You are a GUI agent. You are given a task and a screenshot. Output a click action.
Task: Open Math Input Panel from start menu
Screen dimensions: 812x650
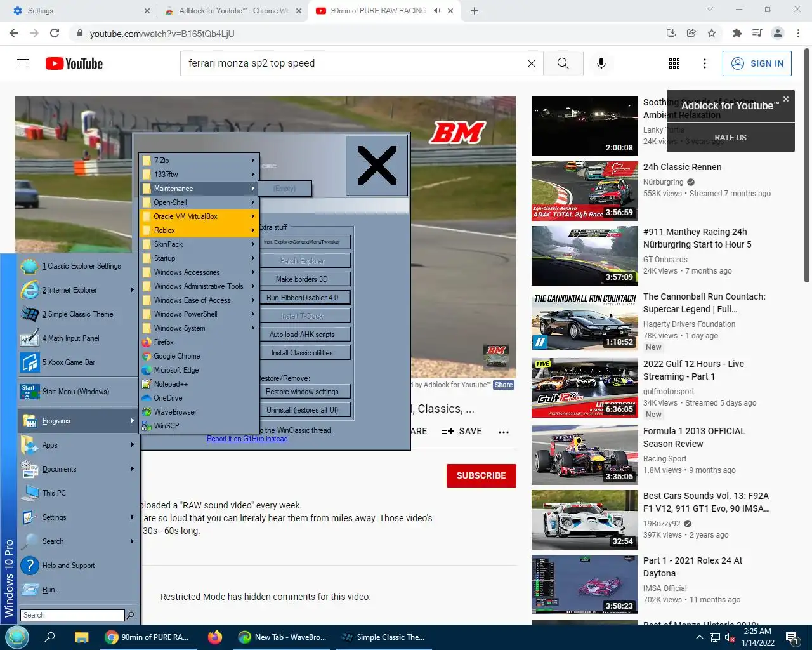click(x=78, y=338)
